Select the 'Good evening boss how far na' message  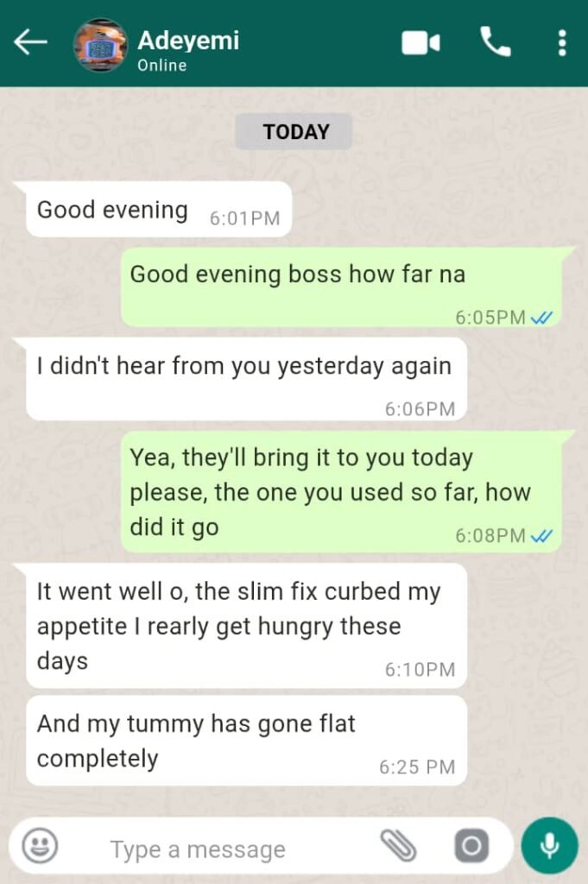tap(342, 287)
